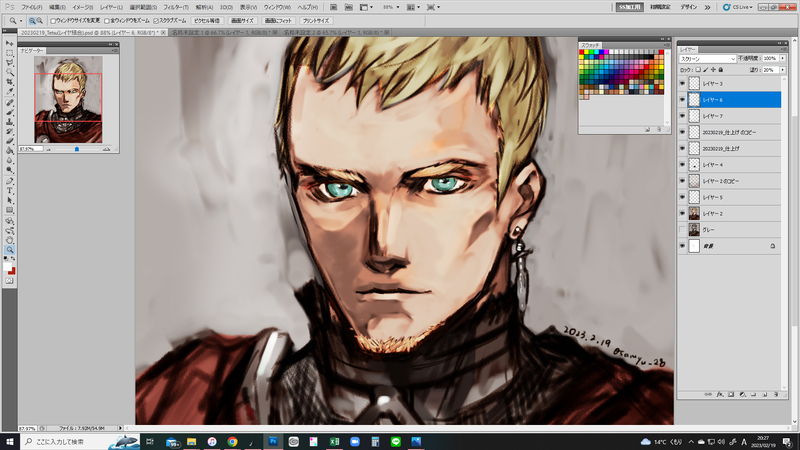Image resolution: width=800 pixels, height=450 pixels.
Task: Select the Quick Selection tool
Action: coord(10,73)
